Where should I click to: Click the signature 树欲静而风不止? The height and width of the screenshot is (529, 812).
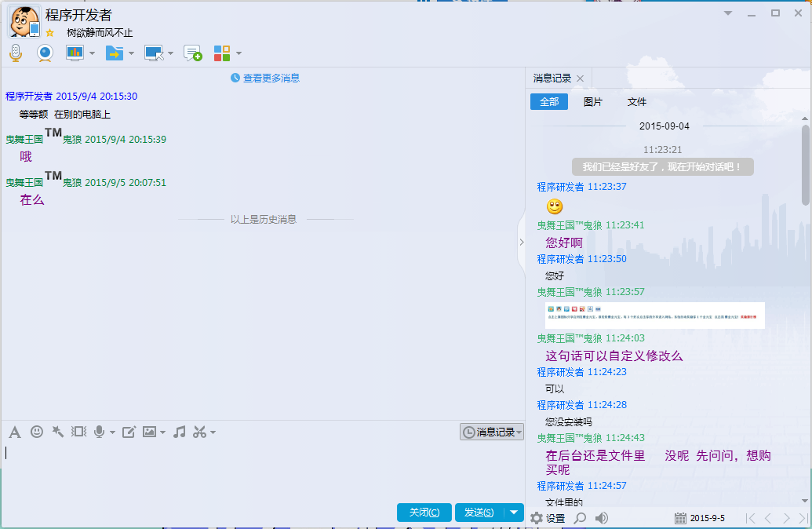pyautogui.click(x=100, y=33)
